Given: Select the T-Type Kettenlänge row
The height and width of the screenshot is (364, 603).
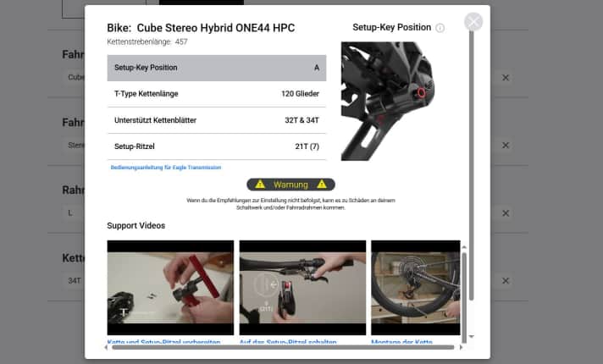Looking at the screenshot, I should [216, 94].
